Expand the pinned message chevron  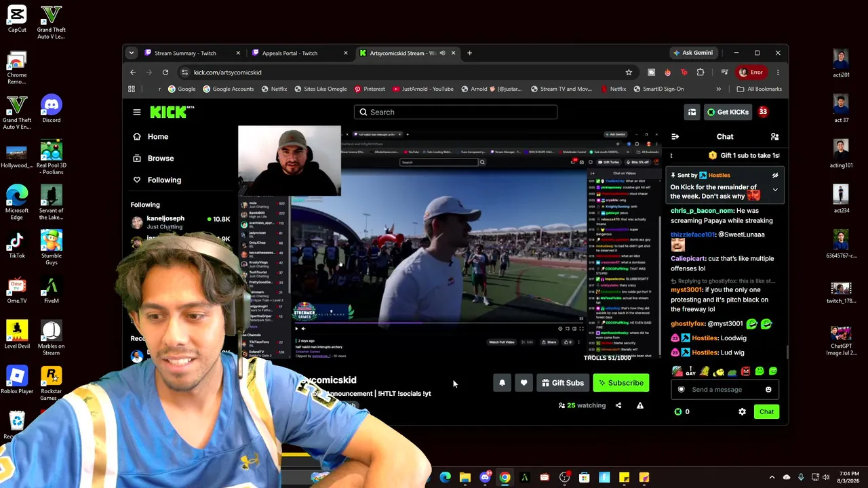(x=775, y=190)
